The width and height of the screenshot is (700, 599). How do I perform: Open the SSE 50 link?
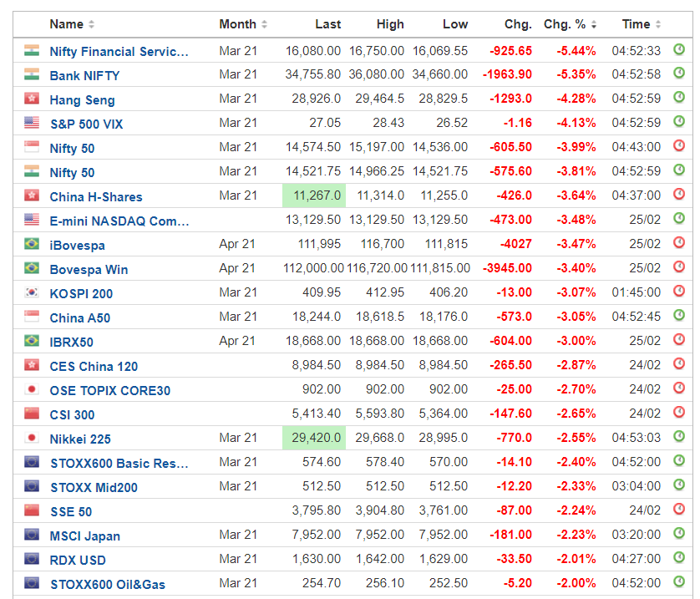[x=71, y=511]
